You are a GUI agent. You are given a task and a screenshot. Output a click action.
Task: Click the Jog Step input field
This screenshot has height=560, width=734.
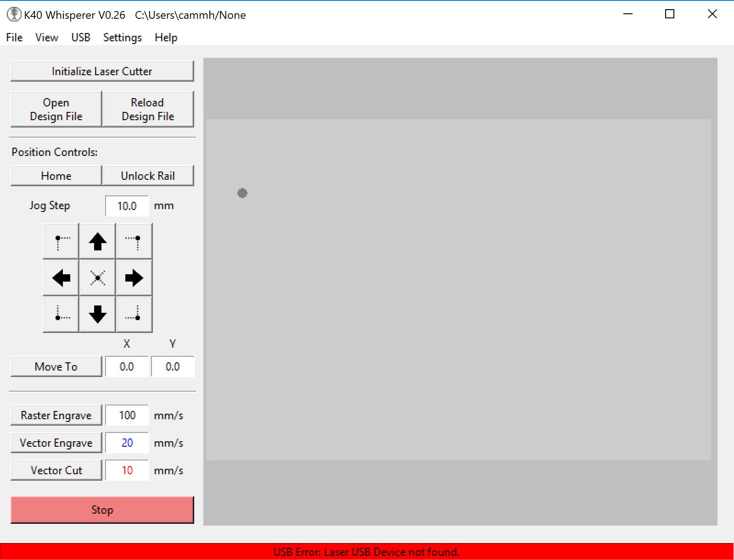pyautogui.click(x=127, y=206)
